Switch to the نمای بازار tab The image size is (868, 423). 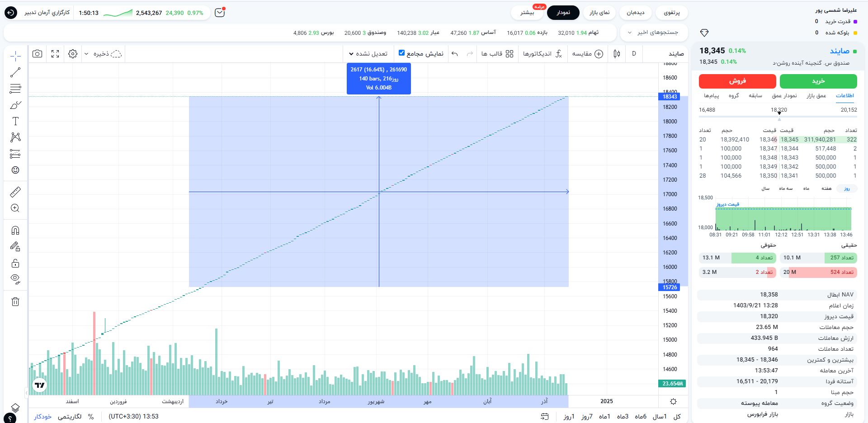click(x=599, y=13)
